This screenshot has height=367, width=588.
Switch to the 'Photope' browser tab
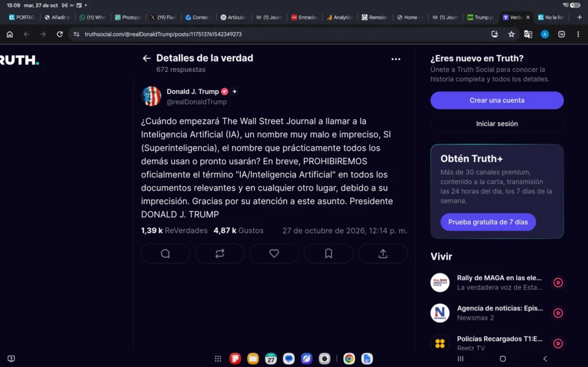pyautogui.click(x=128, y=17)
